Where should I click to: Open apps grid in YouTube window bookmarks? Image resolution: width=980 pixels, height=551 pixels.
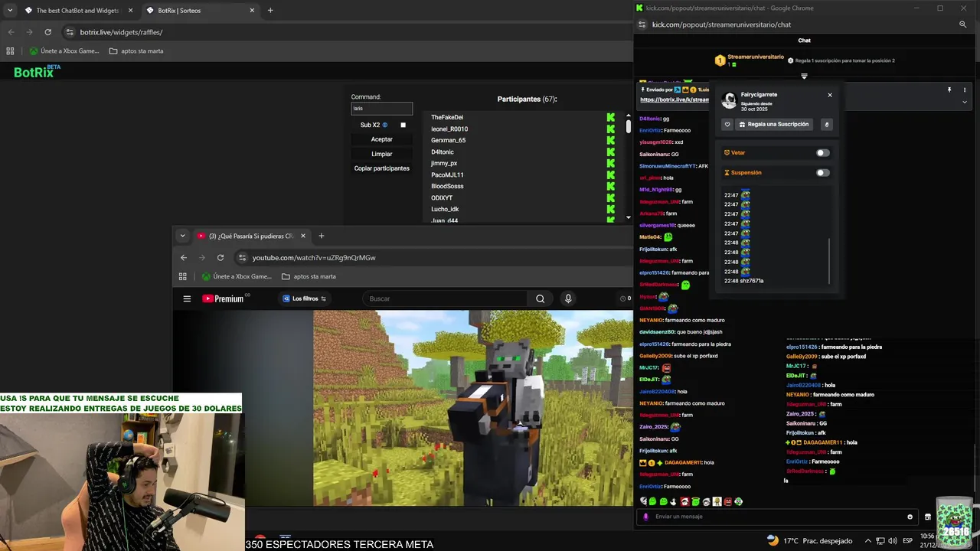[x=182, y=276]
